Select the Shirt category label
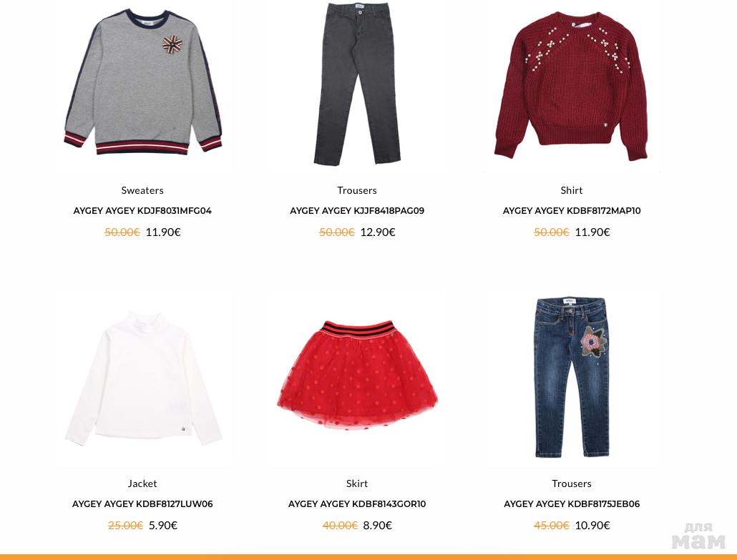 tap(572, 190)
